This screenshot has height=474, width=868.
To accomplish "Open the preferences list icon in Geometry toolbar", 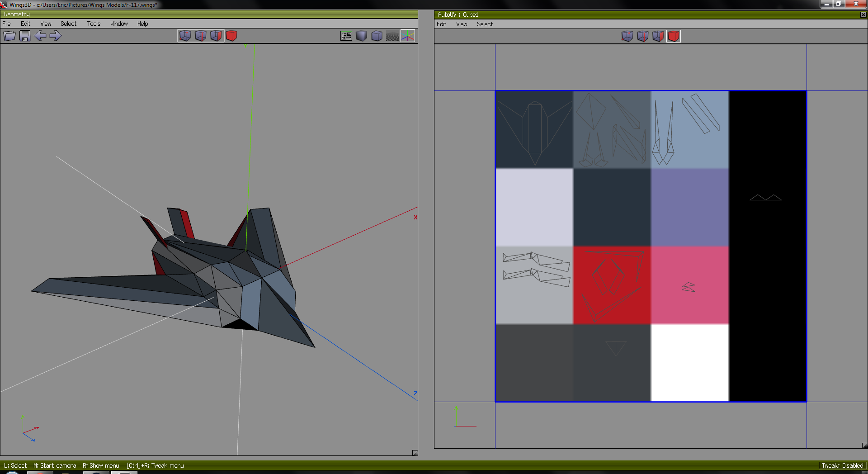I will pos(346,36).
